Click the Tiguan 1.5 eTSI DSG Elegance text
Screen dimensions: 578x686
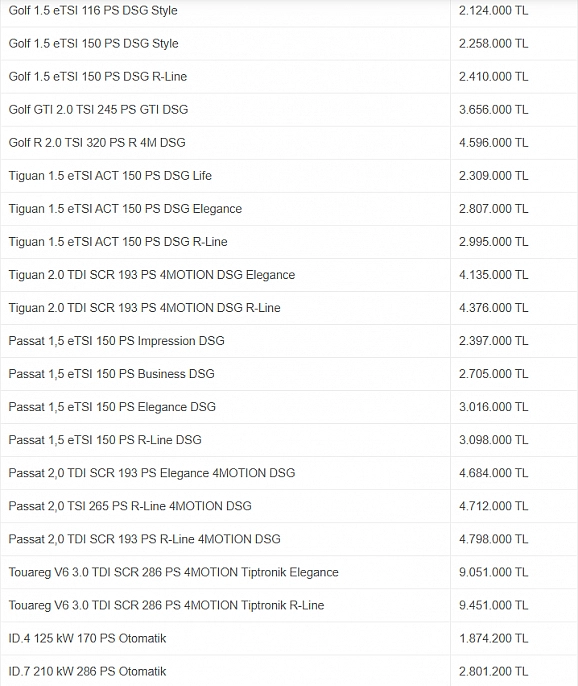125,209
